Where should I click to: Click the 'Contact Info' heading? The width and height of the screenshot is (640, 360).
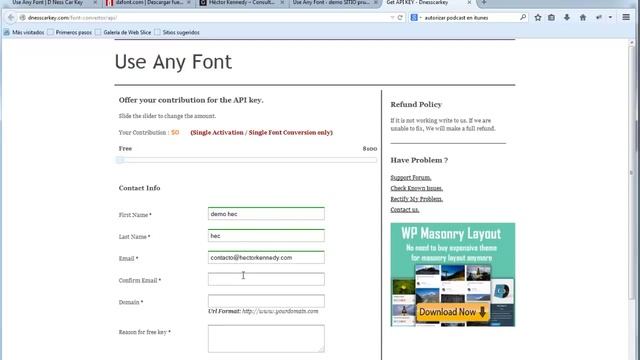[139, 188]
